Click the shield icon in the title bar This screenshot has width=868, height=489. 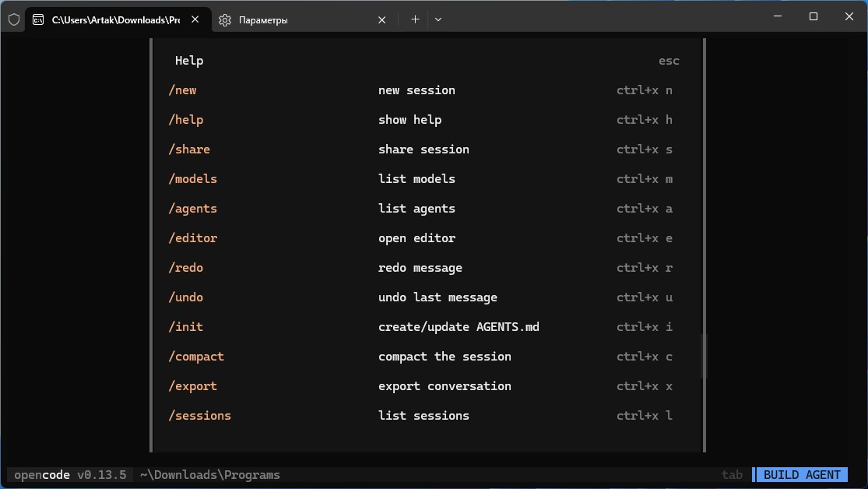point(14,19)
